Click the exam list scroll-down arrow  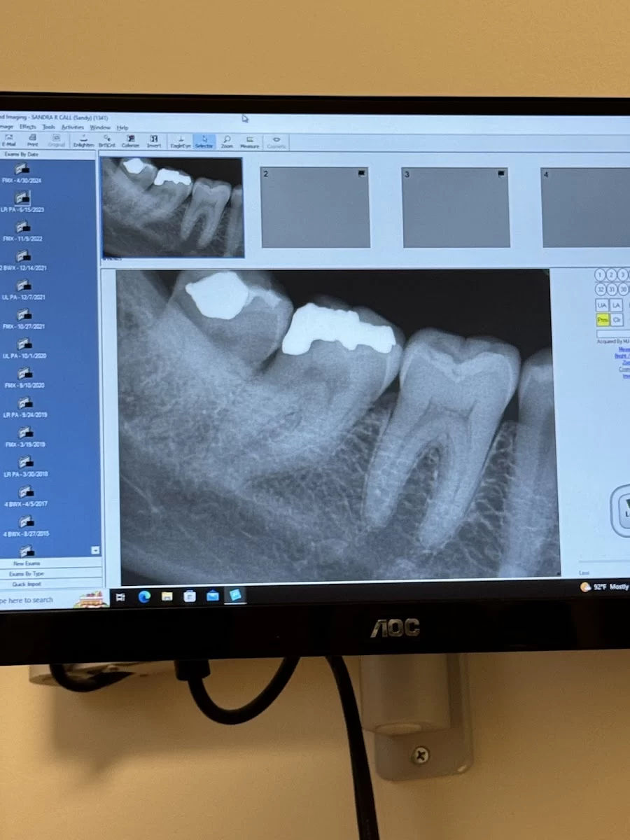click(96, 551)
